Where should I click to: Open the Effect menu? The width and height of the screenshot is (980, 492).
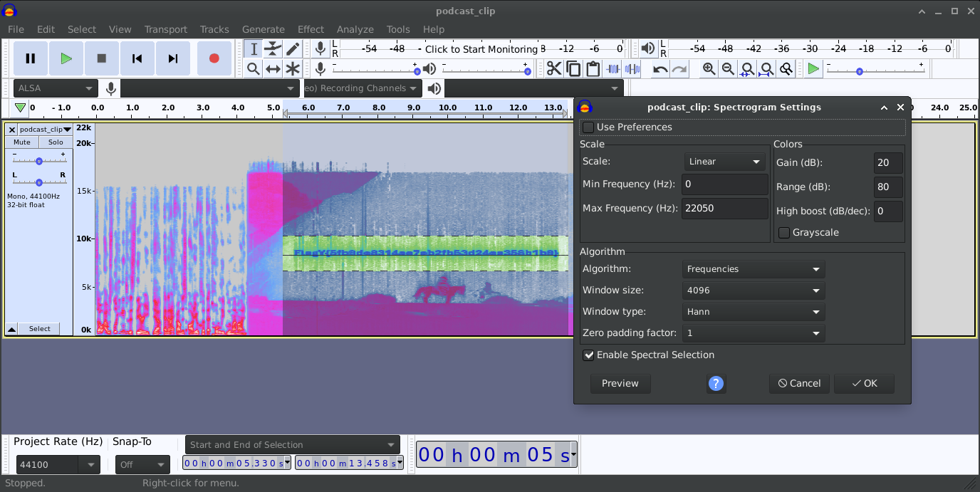coord(311,29)
